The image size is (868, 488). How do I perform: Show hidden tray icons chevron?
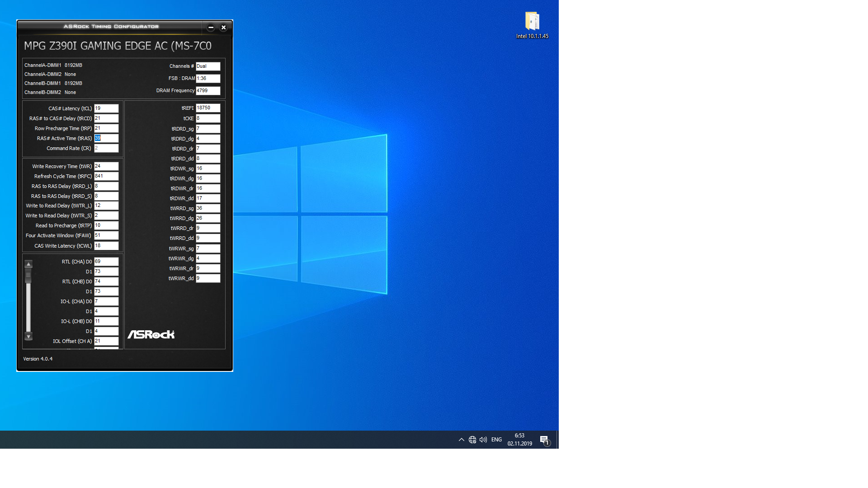click(461, 440)
